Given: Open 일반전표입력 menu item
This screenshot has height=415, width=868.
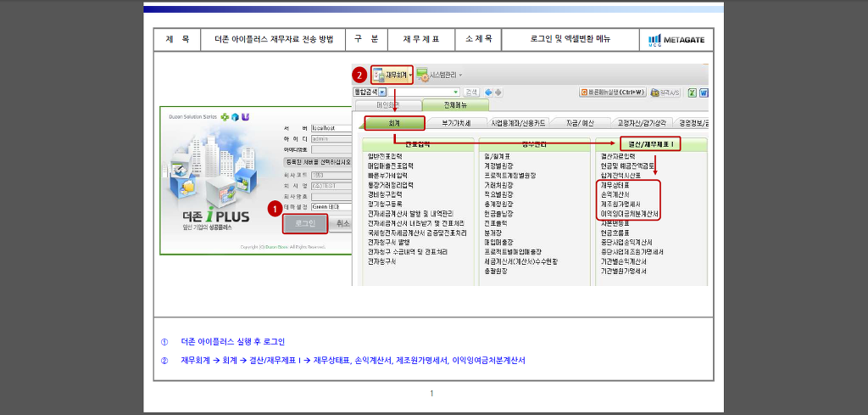Looking at the screenshot, I should [x=387, y=156].
